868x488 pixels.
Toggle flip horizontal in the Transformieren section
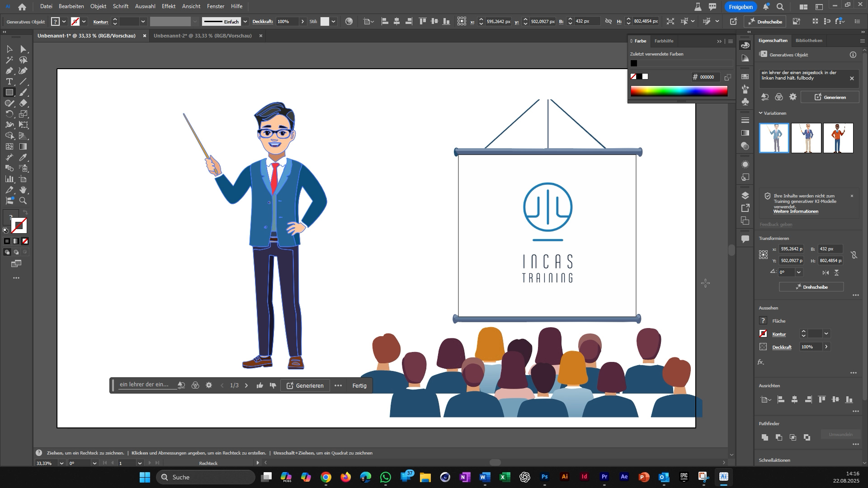pyautogui.click(x=826, y=272)
